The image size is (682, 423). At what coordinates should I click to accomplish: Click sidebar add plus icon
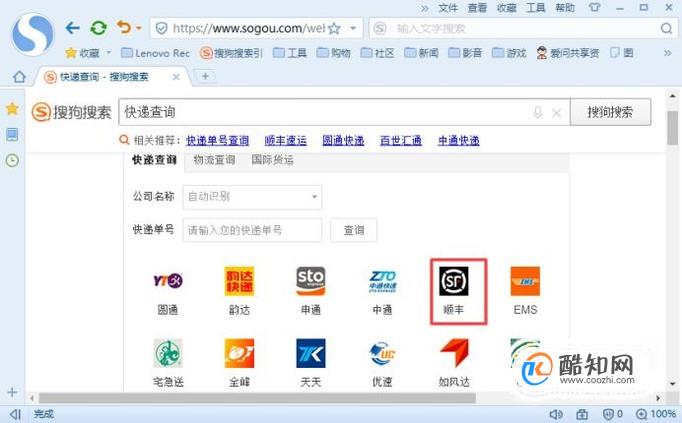(x=12, y=393)
